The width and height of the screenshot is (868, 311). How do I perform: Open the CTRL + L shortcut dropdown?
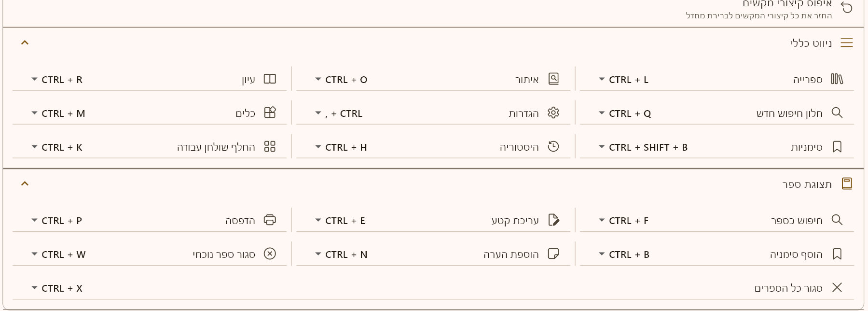[x=602, y=80]
